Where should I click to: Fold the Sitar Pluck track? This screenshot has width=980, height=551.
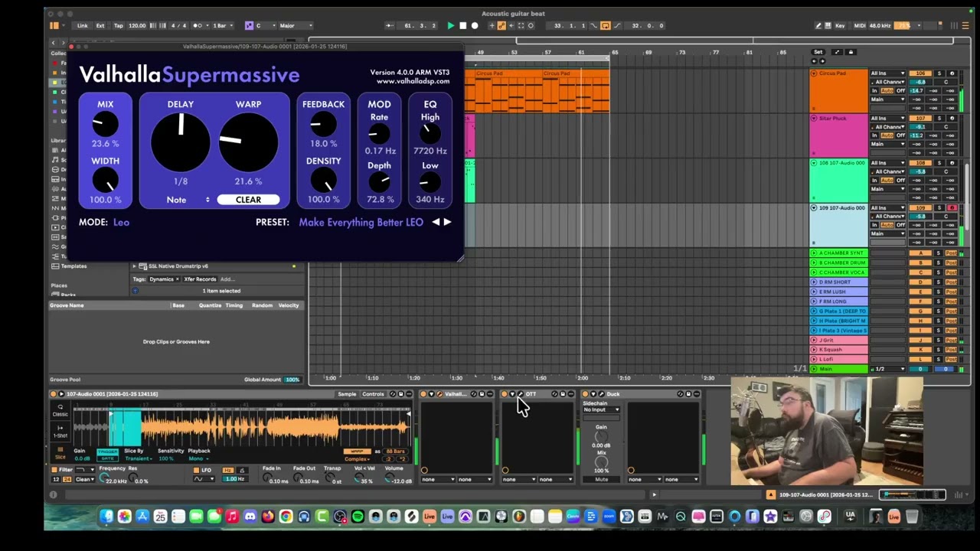[x=814, y=119]
